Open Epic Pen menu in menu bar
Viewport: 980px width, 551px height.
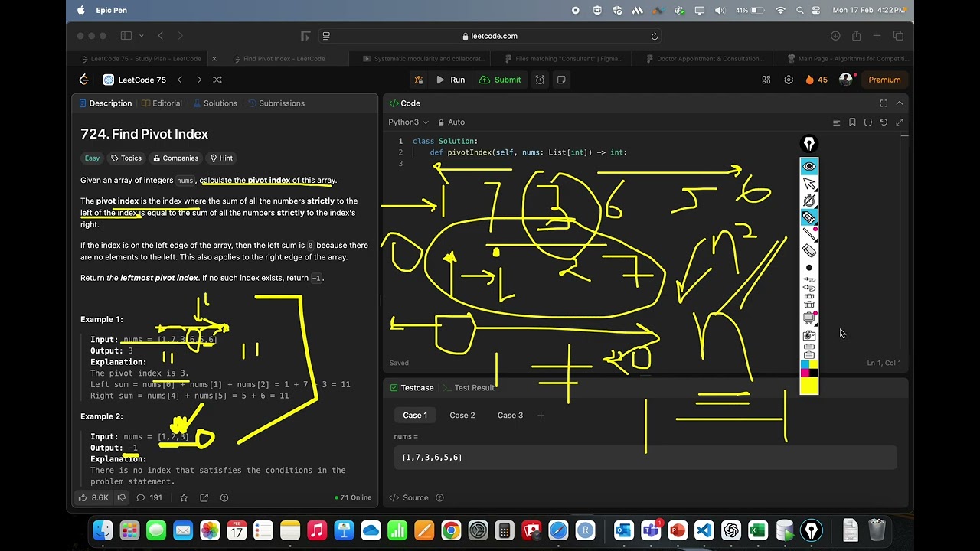click(112, 11)
